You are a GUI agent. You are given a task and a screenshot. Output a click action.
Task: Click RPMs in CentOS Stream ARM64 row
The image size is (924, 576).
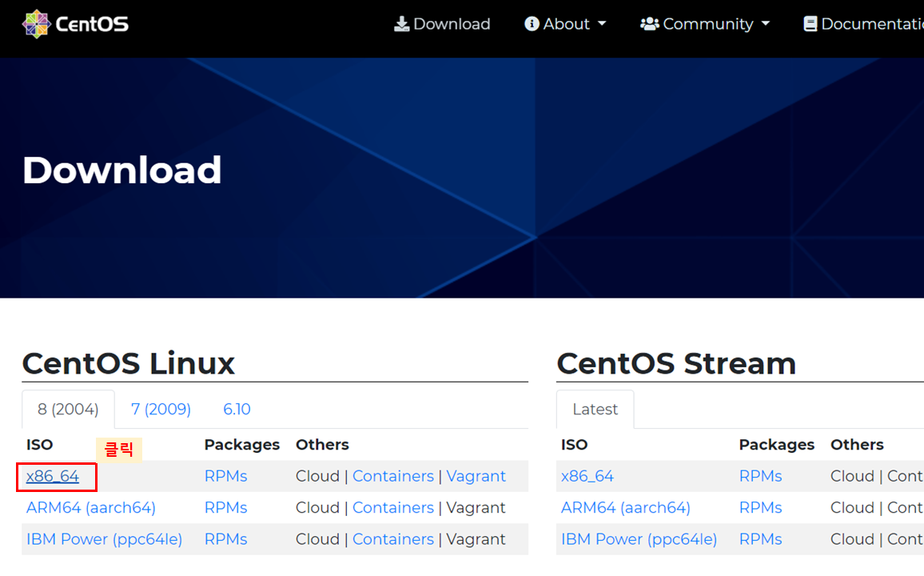pyautogui.click(x=761, y=508)
